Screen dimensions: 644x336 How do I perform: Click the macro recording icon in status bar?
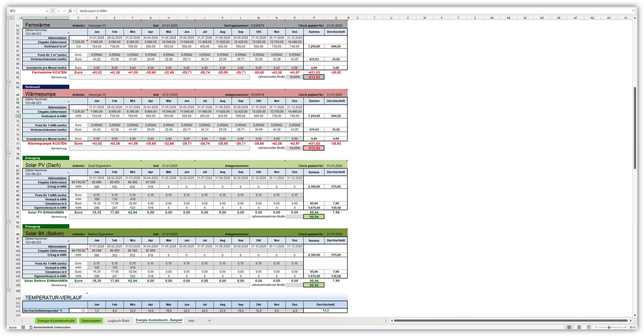point(23,328)
